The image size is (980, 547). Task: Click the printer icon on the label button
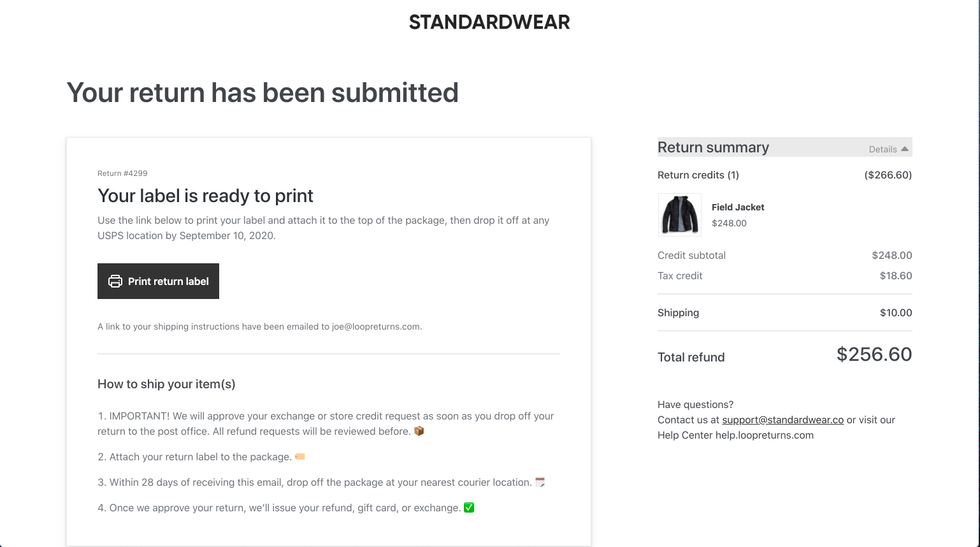[115, 281]
